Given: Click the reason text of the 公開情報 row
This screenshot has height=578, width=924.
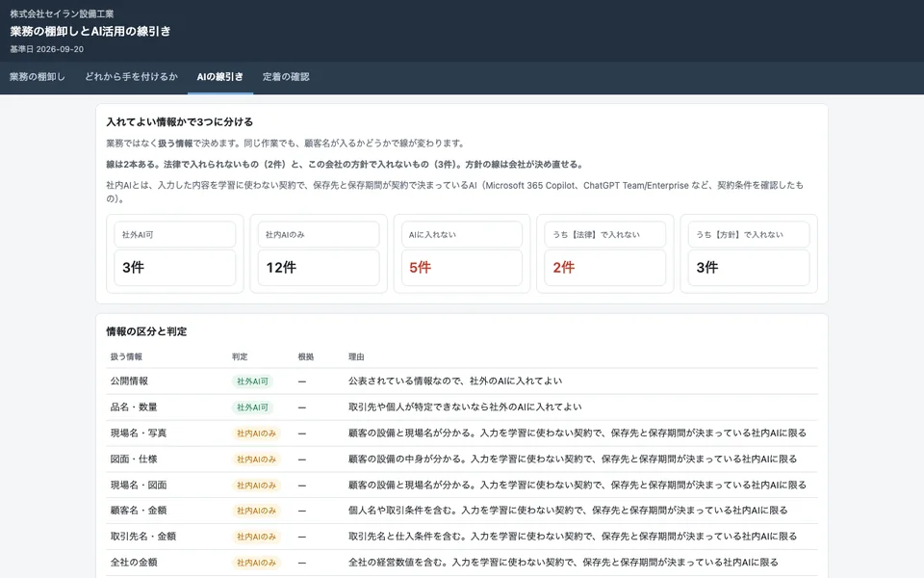Looking at the screenshot, I should point(455,381).
